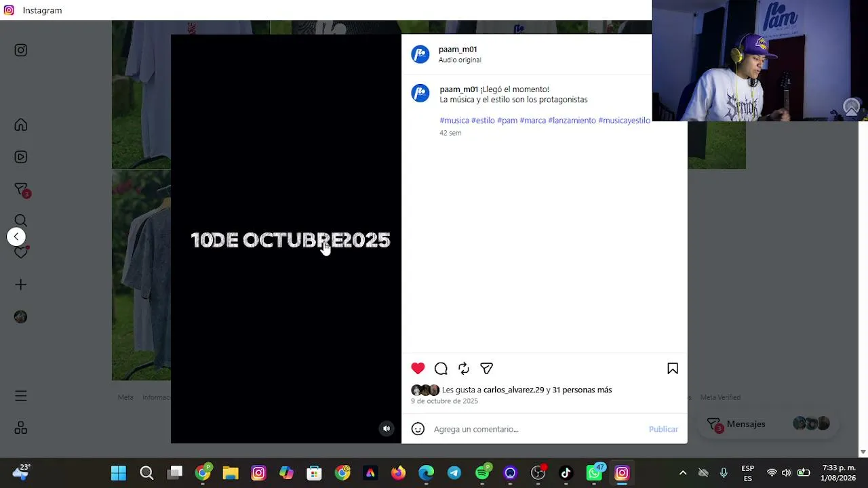Focus the 'Agrega un comentario...' field
This screenshot has width=868, height=488.
coord(536,429)
